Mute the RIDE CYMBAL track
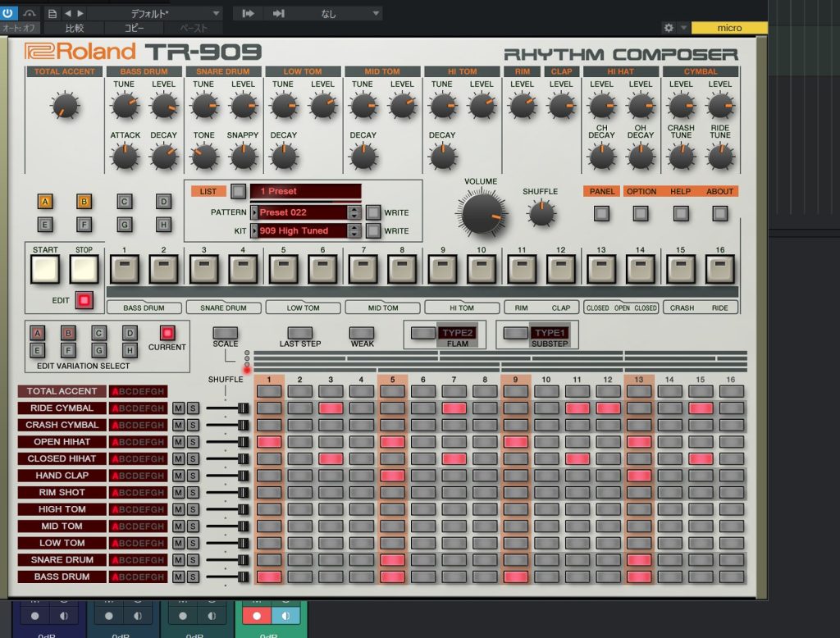The width and height of the screenshot is (840, 638). [178, 408]
